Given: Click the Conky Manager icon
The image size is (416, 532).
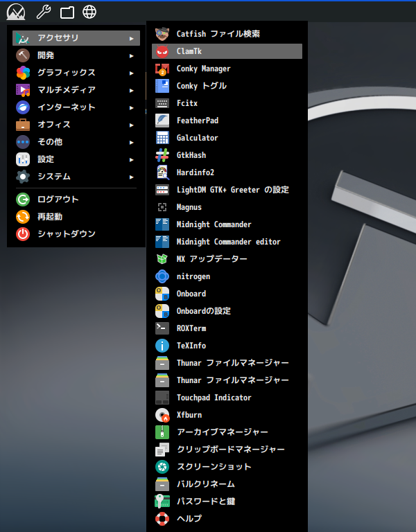Looking at the screenshot, I should (x=162, y=69).
